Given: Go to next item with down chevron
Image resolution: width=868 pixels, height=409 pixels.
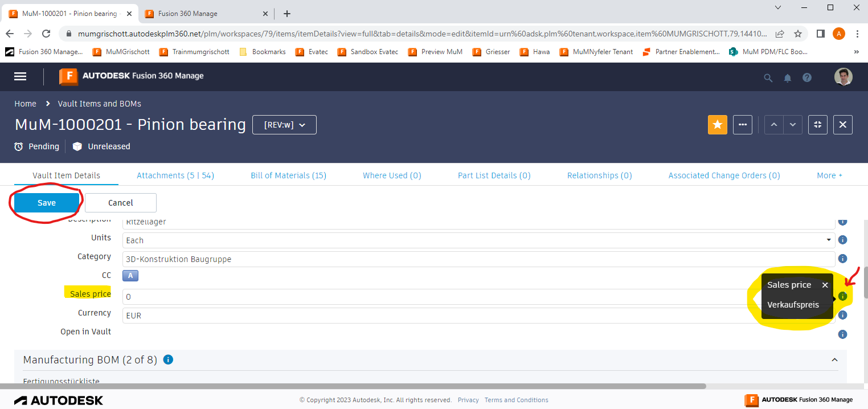Looking at the screenshot, I should (793, 125).
